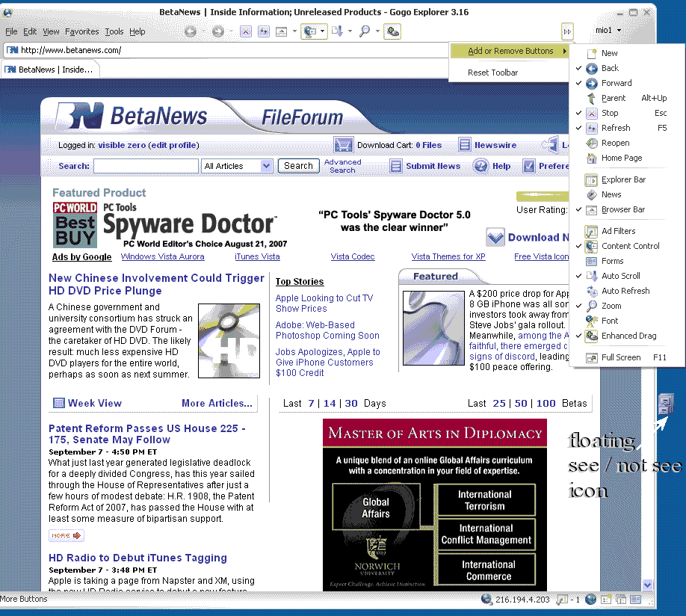686x616 pixels.
Task: Click the orange More button under patent story
Action: pyautogui.click(x=66, y=535)
